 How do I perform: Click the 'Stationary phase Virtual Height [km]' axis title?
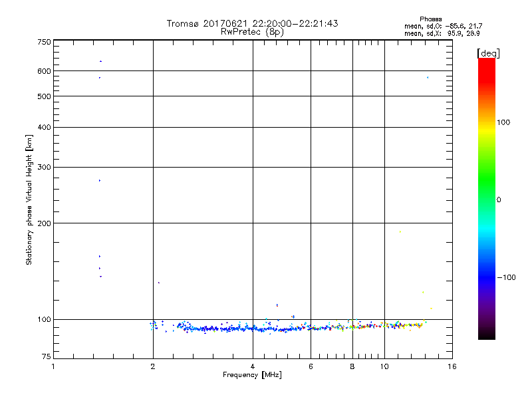[x=29, y=199]
